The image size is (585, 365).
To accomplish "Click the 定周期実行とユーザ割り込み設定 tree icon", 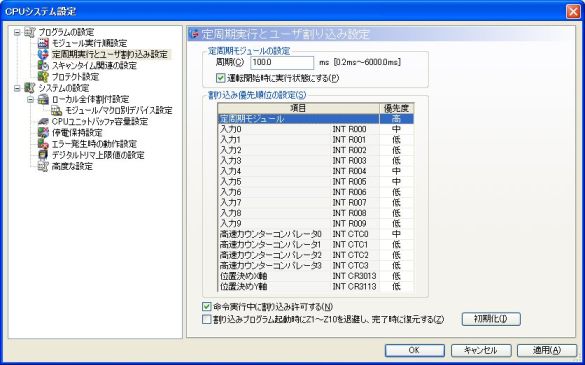I will click(43, 54).
